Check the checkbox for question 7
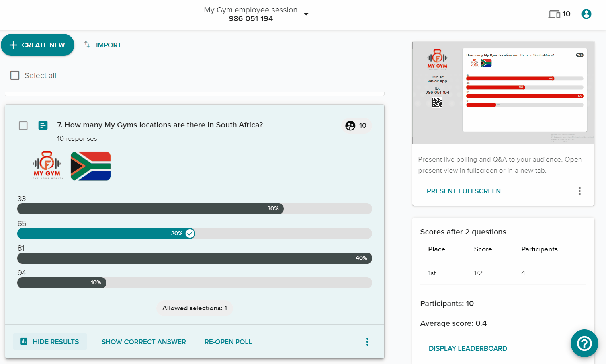This screenshot has width=606, height=364. [x=23, y=125]
